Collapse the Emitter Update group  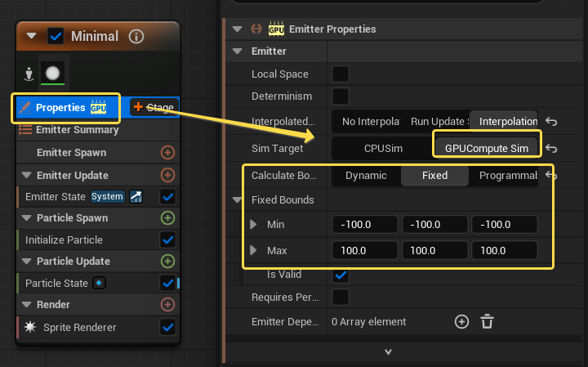26,175
